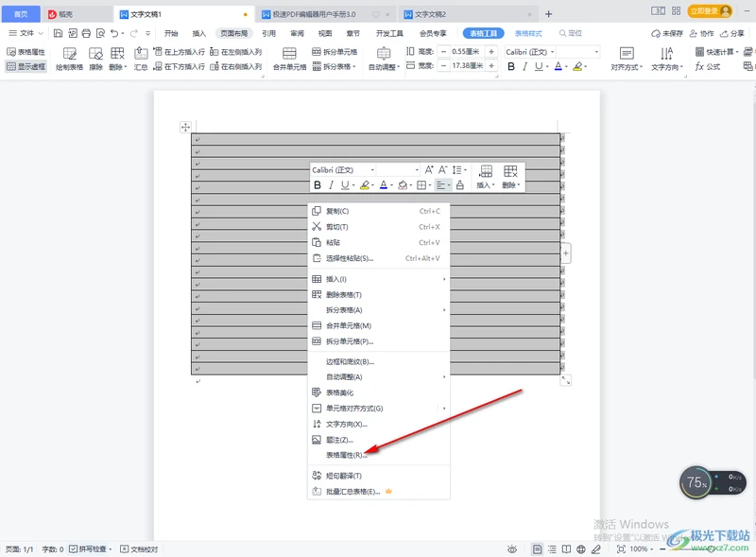
Task: Select 复制(C) from the context menu
Action: tap(379, 211)
